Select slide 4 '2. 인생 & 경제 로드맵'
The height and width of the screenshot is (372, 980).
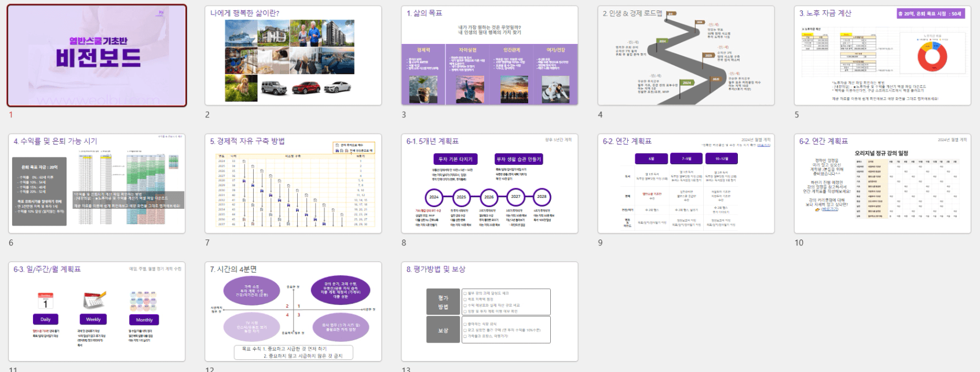(686, 56)
